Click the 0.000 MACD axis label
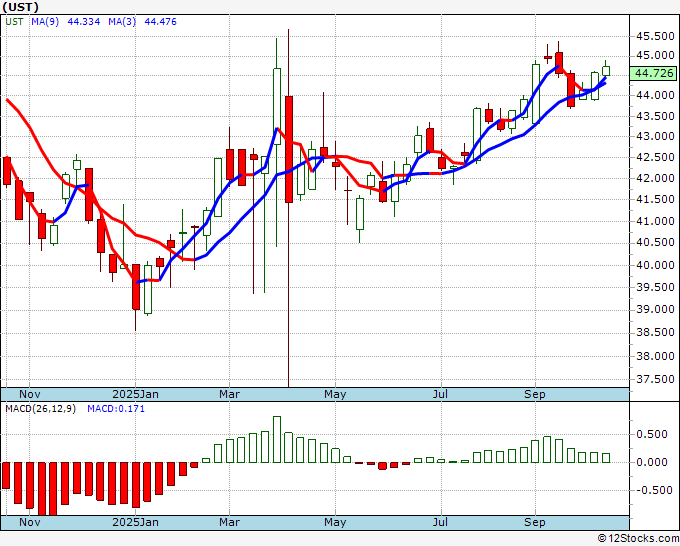 tap(652, 462)
